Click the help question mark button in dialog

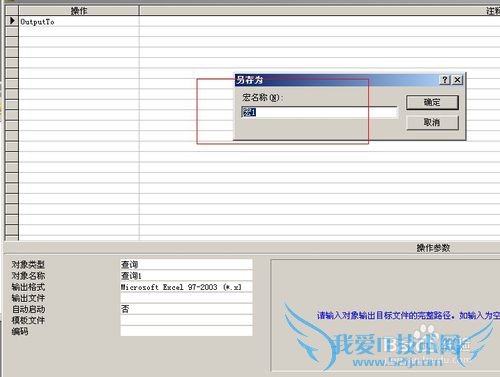pyautogui.click(x=445, y=80)
